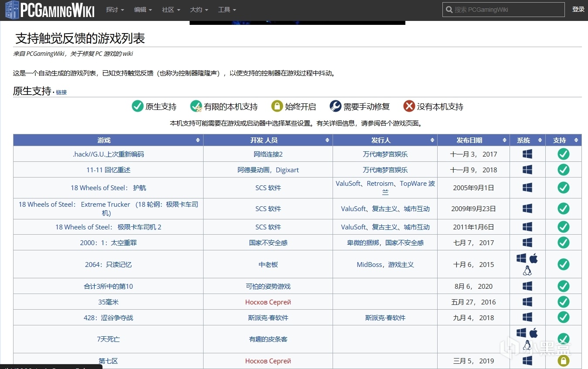Click developer 网络连接2 link
This screenshot has height=369, width=588.
(268, 154)
